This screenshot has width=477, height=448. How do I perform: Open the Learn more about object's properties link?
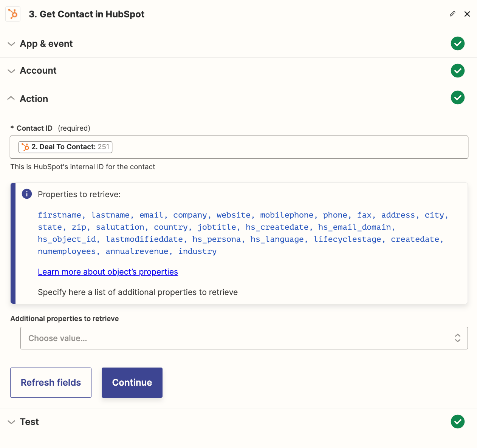[108, 272]
